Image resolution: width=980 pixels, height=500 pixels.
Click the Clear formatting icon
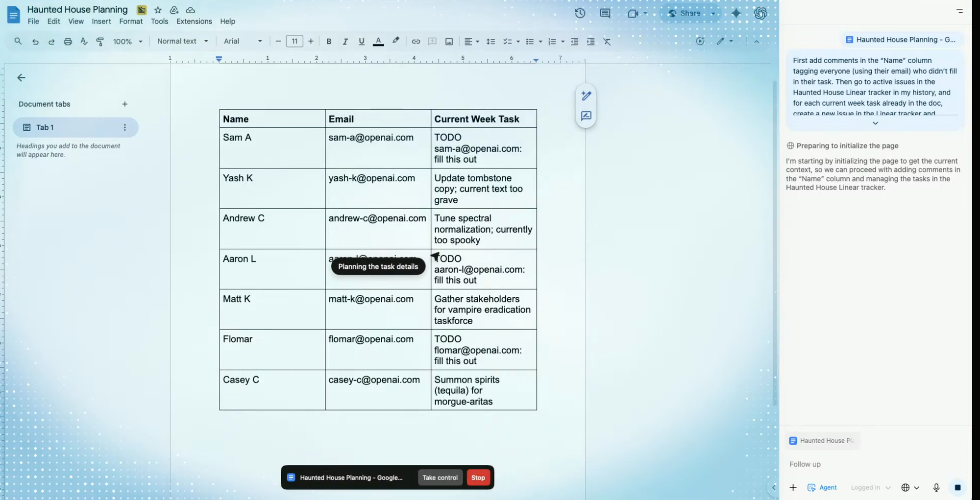tap(607, 42)
